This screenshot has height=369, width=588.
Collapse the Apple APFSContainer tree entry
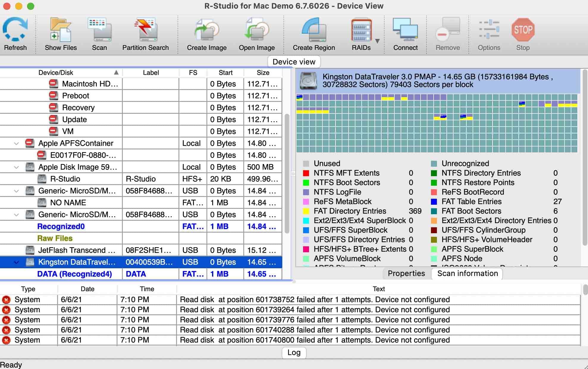(x=16, y=143)
